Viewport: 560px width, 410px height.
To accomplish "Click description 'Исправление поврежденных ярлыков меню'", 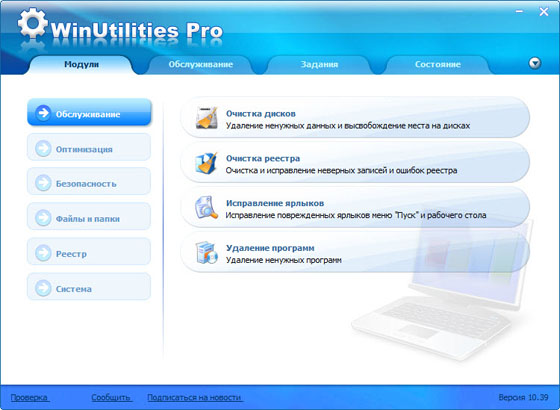I will click(x=356, y=215).
